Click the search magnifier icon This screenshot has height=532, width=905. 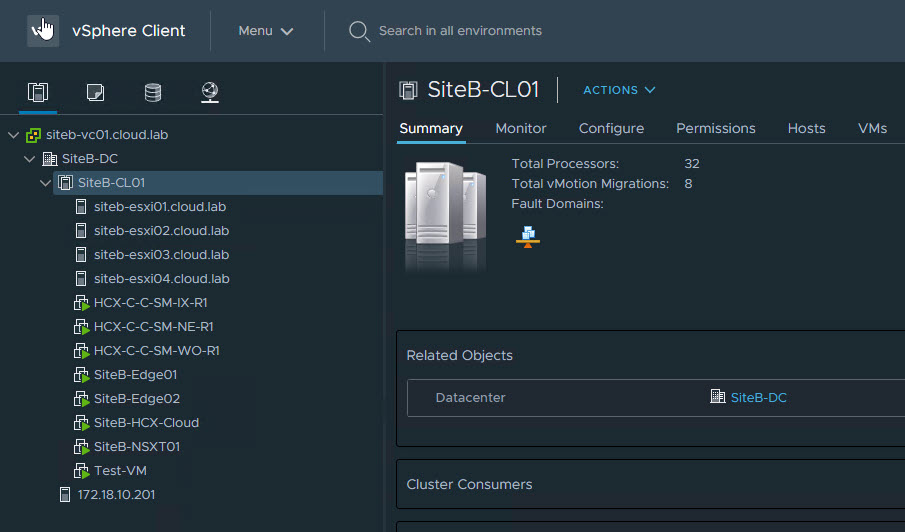359,31
